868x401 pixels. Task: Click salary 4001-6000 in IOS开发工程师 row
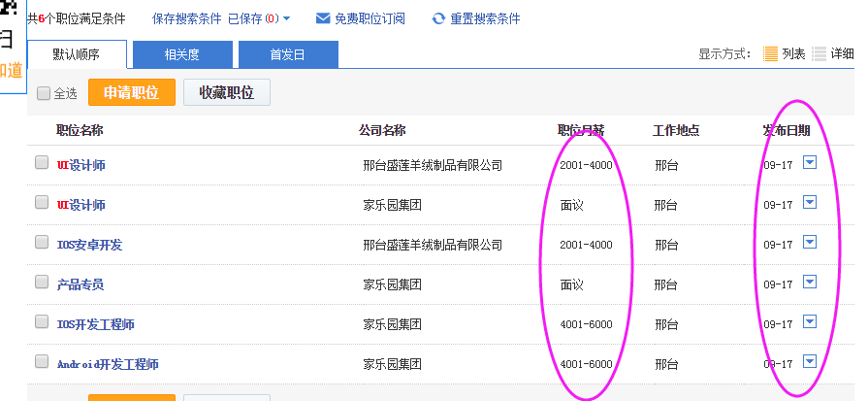coord(586,324)
